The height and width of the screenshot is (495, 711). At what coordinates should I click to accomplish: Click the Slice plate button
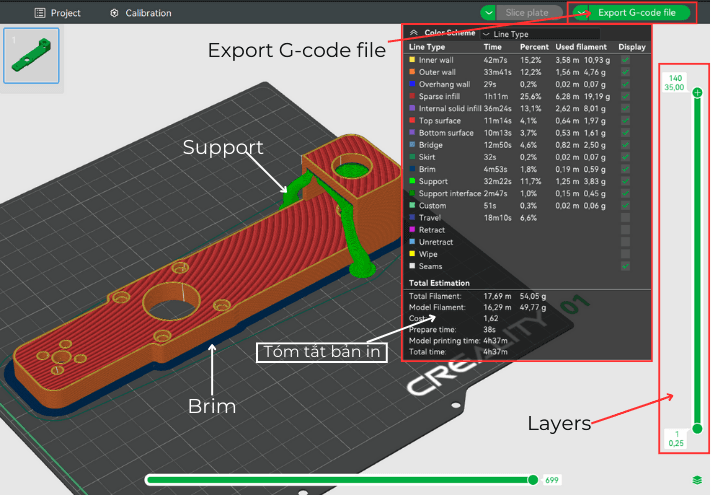(x=526, y=13)
